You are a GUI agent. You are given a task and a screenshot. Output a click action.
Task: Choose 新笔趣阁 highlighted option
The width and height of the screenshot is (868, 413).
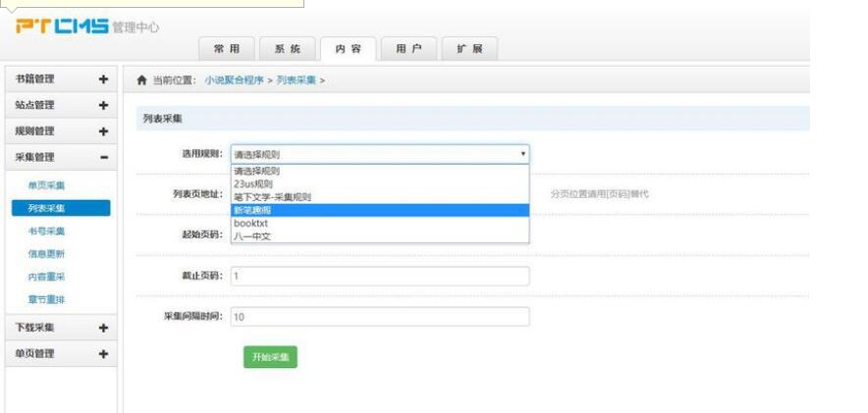[x=380, y=210]
